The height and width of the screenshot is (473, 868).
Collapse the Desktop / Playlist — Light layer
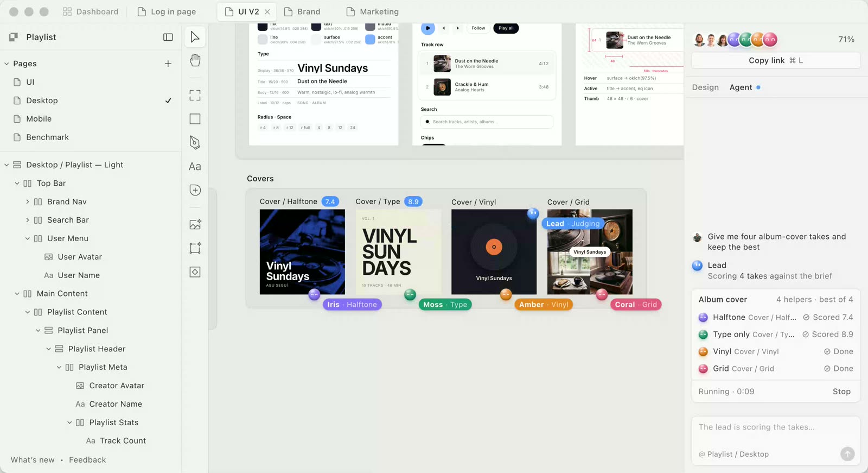[x=7, y=165]
